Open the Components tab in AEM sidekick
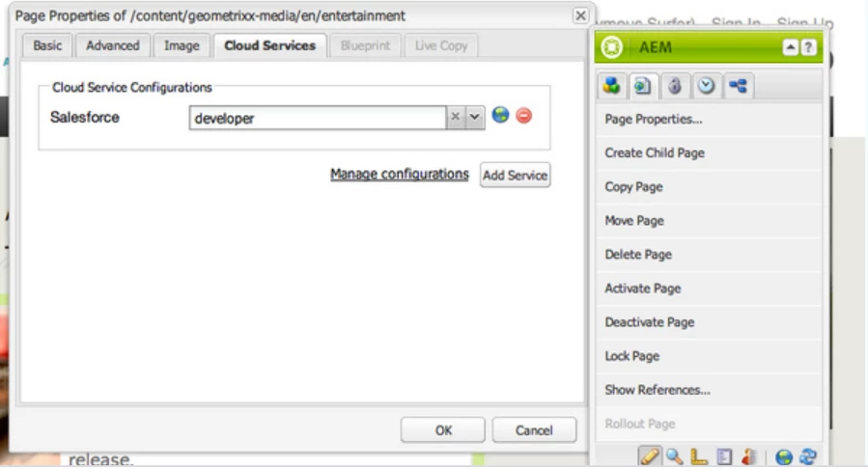The image size is (868, 470). (612, 86)
